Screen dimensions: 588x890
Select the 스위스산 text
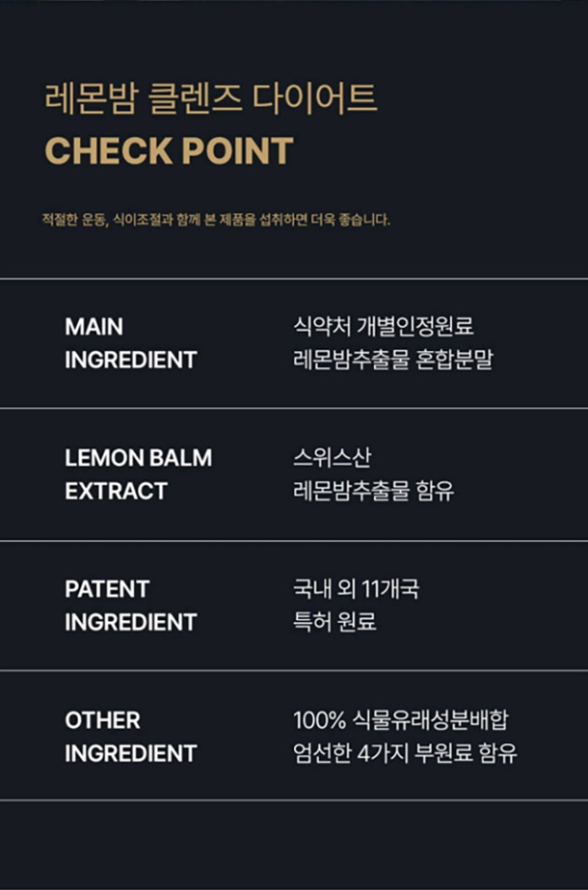pos(332,457)
